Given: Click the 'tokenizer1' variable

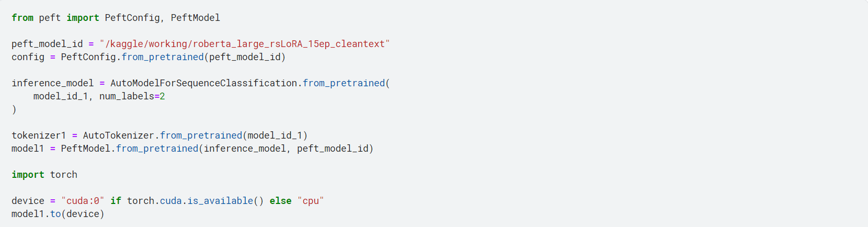Looking at the screenshot, I should pyautogui.click(x=39, y=135).
